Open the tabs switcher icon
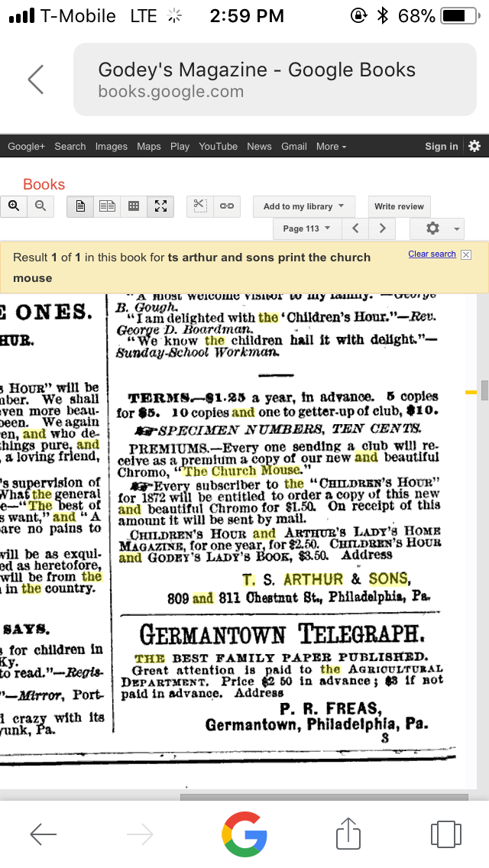 pos(445,834)
